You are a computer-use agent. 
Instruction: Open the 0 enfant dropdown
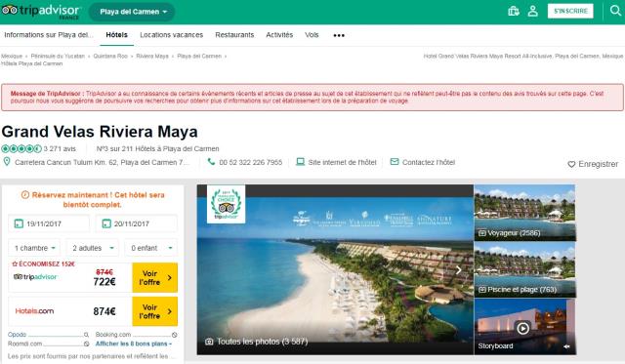tap(151, 248)
